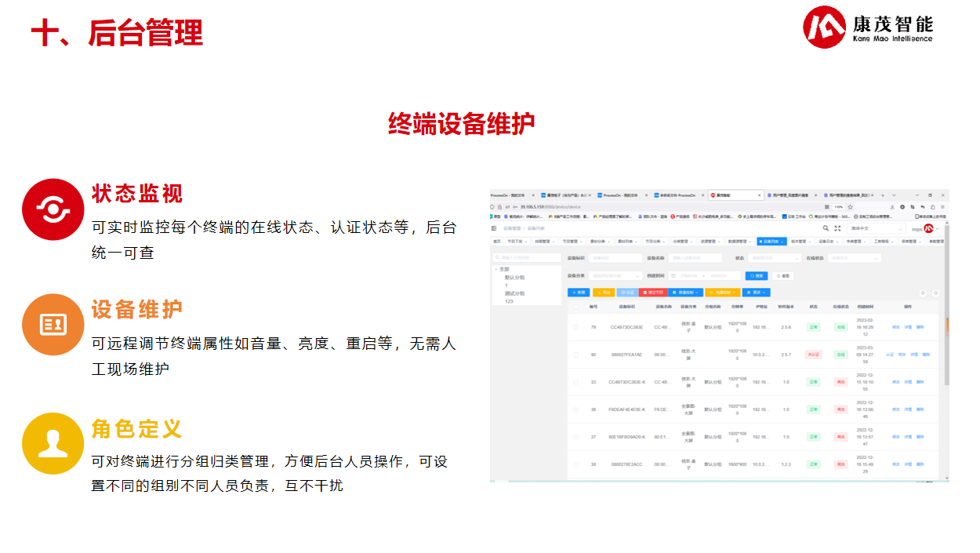Click the refresh icon above the table's right edge
The height and width of the screenshot is (553, 980).
[935, 293]
